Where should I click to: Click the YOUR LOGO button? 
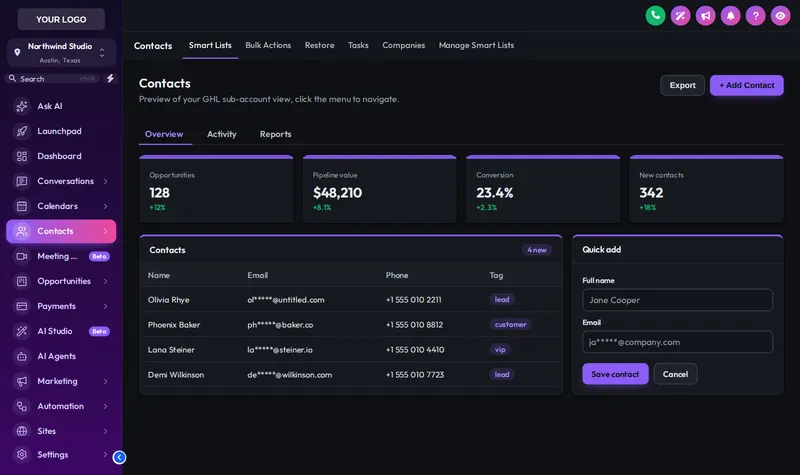click(61, 19)
